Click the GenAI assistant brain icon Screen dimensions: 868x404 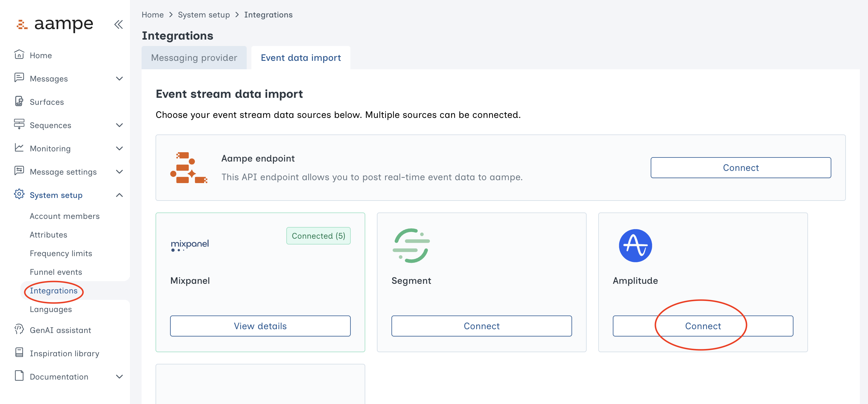(x=19, y=329)
